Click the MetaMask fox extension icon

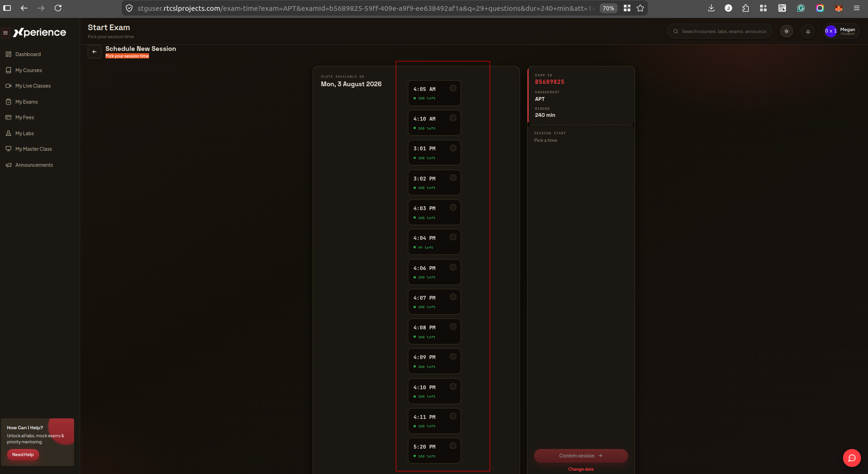coord(838,8)
